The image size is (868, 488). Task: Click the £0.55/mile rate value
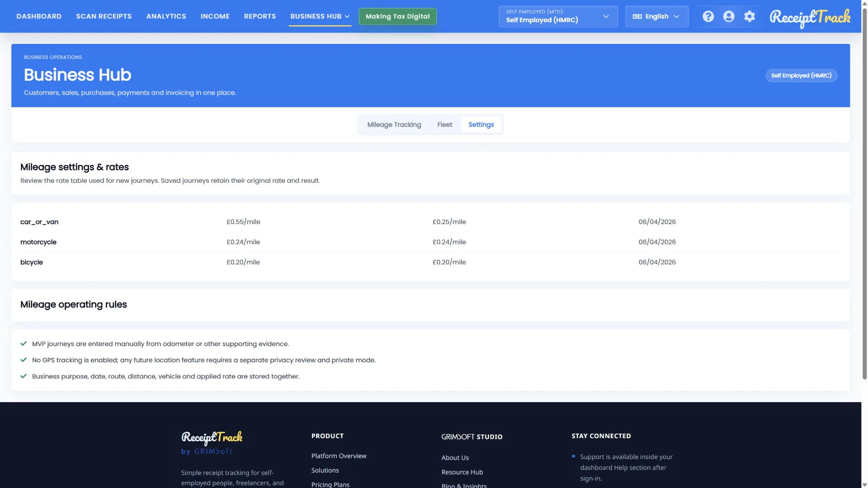tap(243, 222)
